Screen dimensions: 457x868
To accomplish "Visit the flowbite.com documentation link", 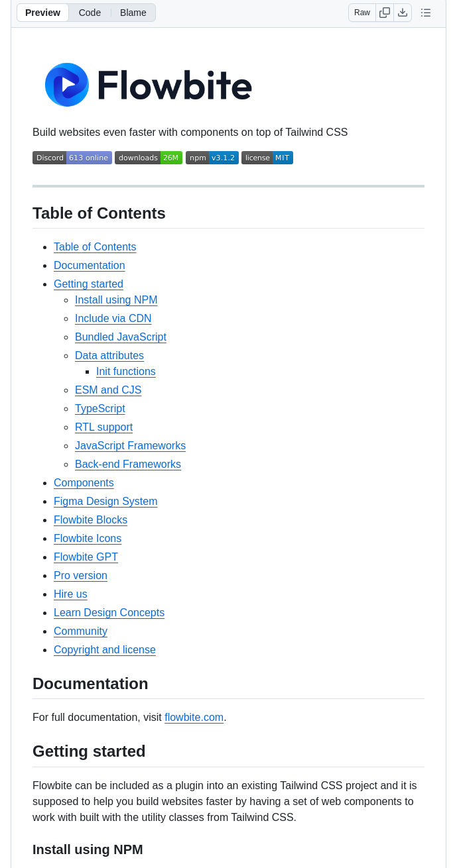I will coord(194,717).
